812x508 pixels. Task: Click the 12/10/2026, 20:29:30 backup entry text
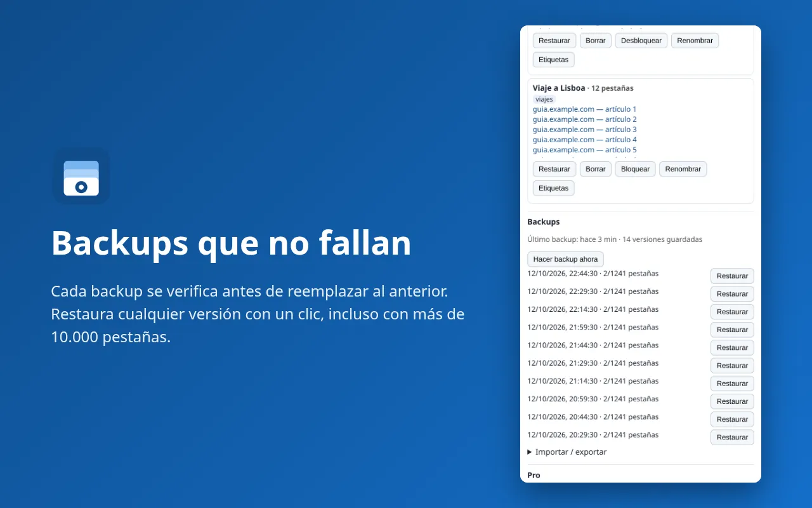pos(593,435)
